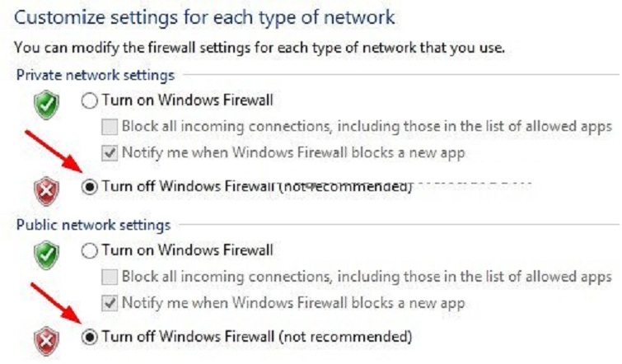The width and height of the screenshot is (622, 364).
Task: Click the 'You can modify the firewall settings' description
Action: [x=260, y=49]
